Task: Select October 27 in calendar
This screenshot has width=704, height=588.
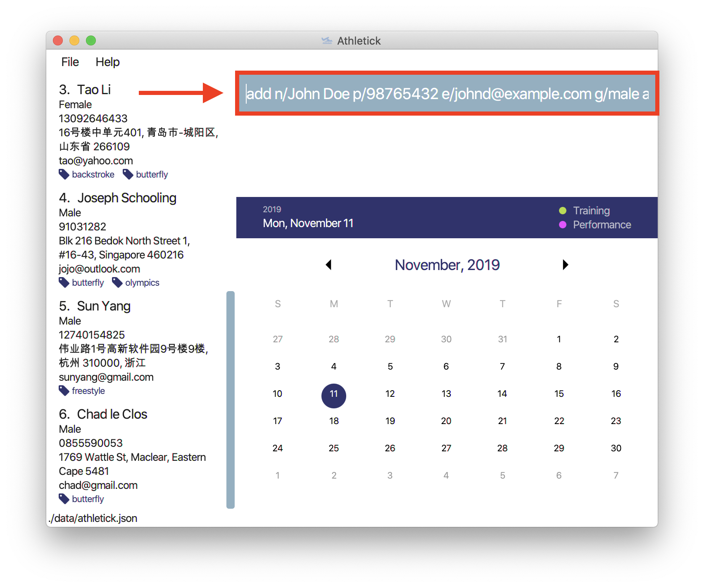Action: click(x=278, y=339)
